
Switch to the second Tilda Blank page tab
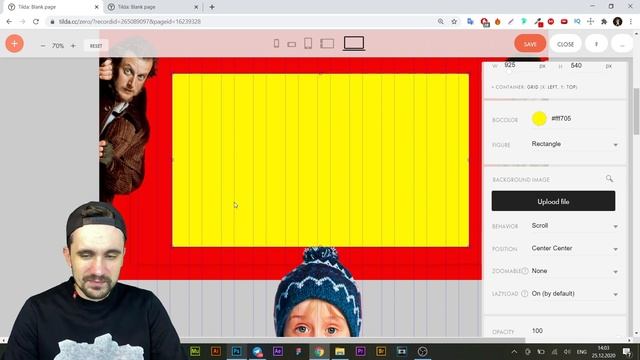tap(152, 7)
